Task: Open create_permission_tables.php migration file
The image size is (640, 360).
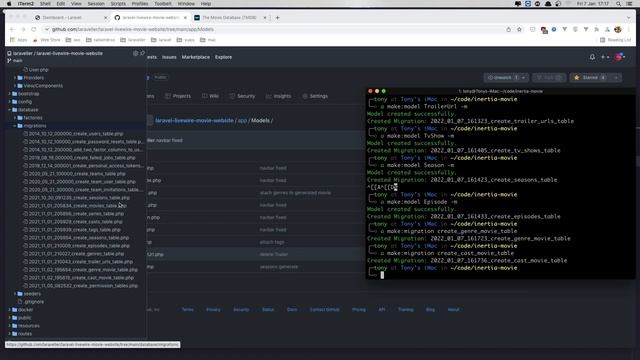Action: coord(80,286)
